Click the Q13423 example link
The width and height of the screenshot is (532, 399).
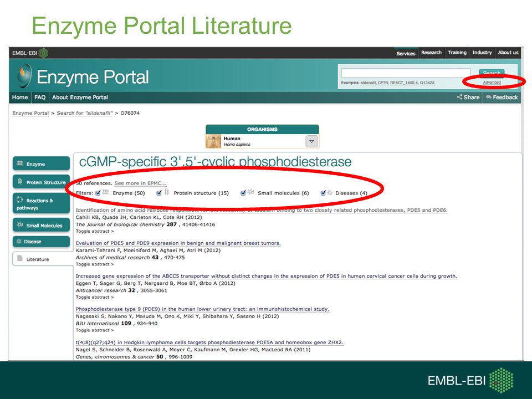point(427,83)
